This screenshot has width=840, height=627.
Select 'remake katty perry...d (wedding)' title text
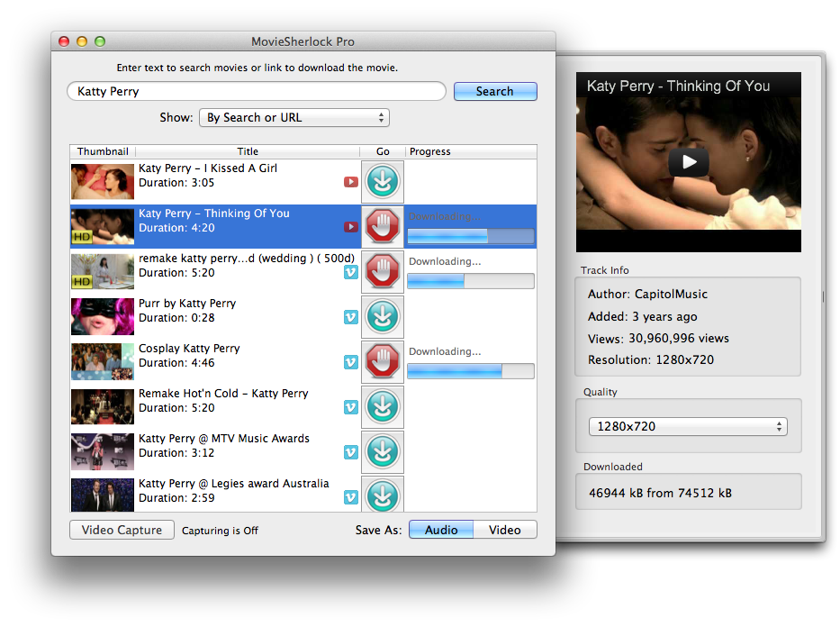point(247,259)
